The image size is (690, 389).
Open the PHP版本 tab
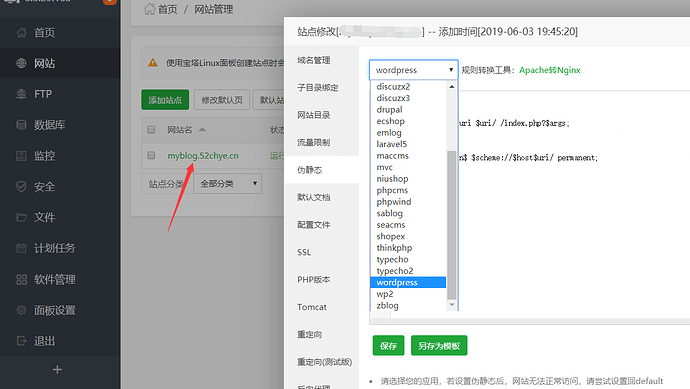click(x=313, y=279)
